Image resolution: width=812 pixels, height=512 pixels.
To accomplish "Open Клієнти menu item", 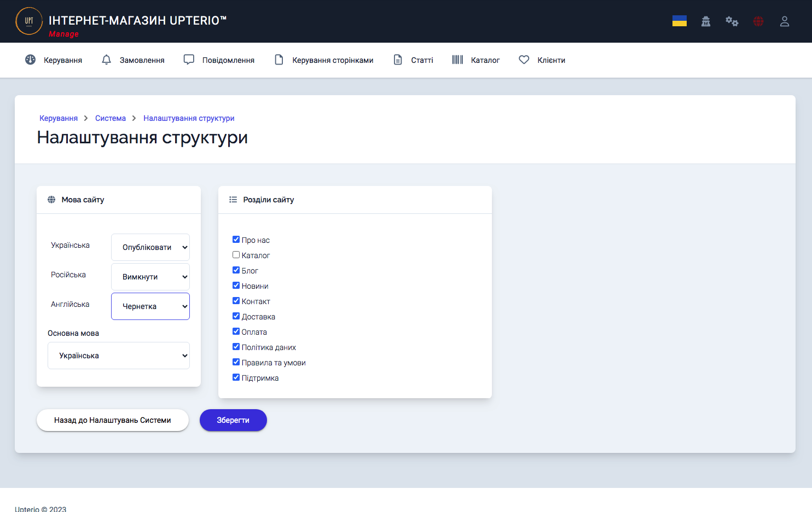I will pyautogui.click(x=551, y=60).
